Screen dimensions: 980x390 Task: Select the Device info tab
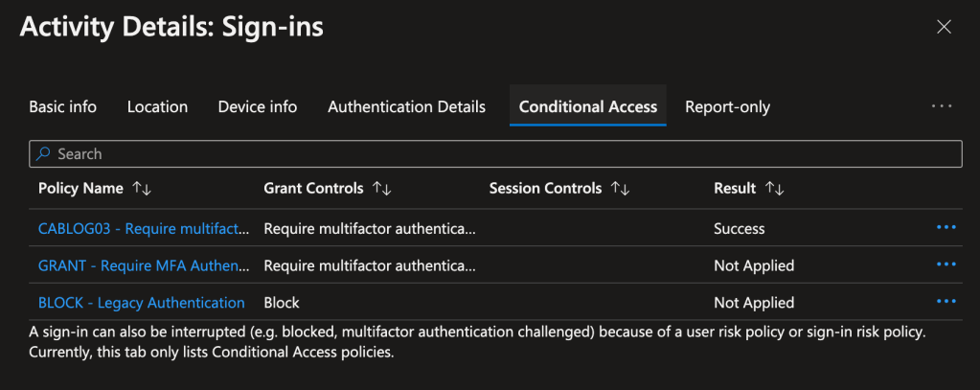pos(258,106)
